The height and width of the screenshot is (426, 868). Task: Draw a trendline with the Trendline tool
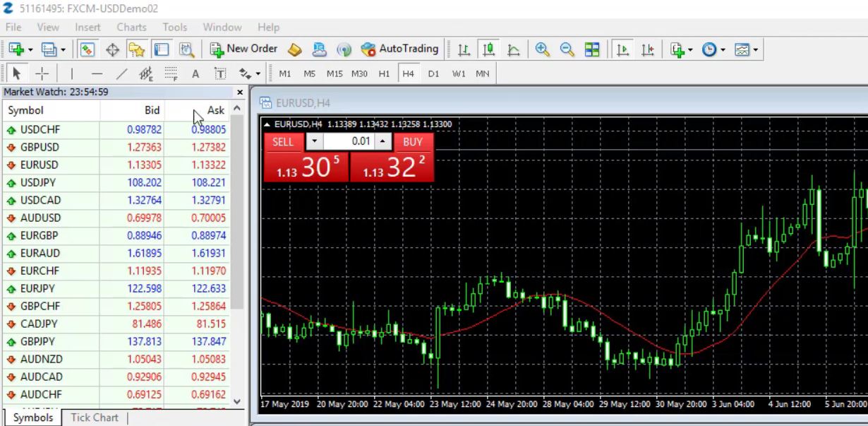[122, 73]
